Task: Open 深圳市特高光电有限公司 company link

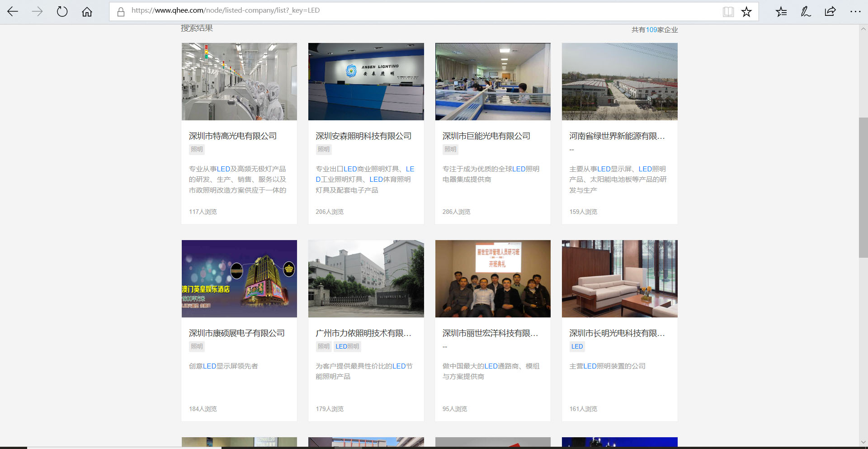Action: (x=232, y=136)
